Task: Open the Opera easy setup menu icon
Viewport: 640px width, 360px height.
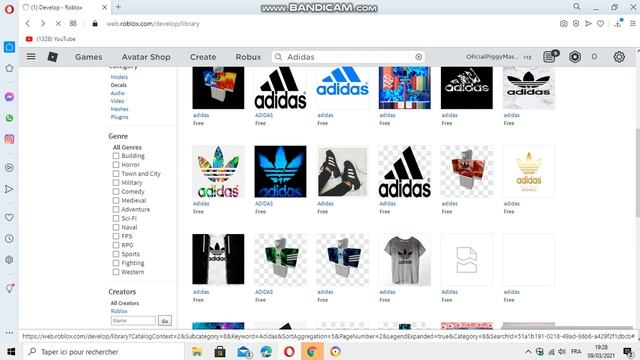Action: (633, 24)
